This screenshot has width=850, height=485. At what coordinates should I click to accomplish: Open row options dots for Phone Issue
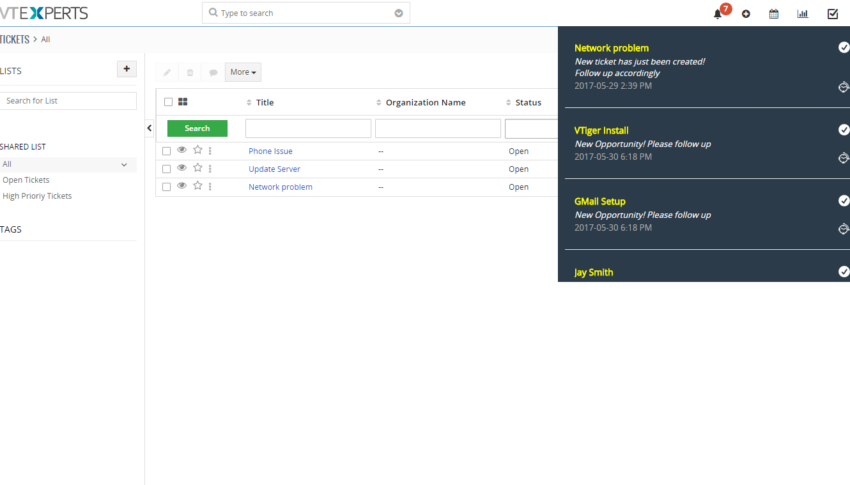210,151
